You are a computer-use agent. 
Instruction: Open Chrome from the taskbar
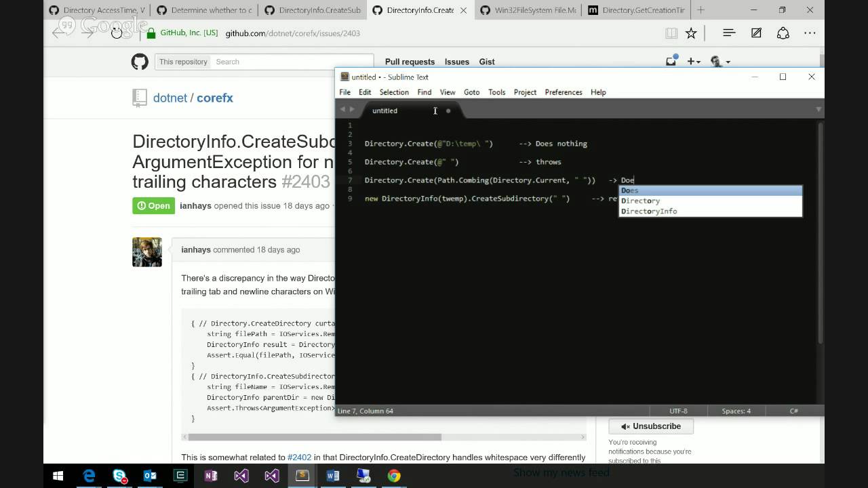click(394, 476)
